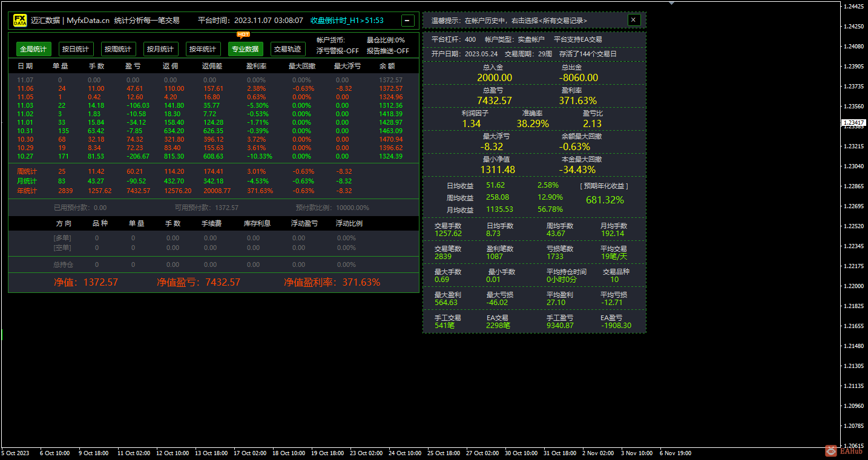
Task: Click the 预期年化收益 value 681.32%
Action: [x=605, y=200]
